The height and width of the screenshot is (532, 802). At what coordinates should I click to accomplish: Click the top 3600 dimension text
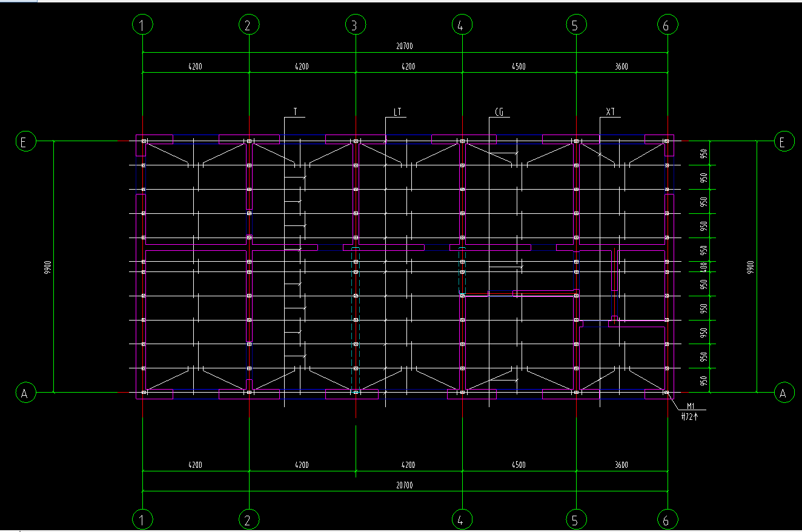621,67
